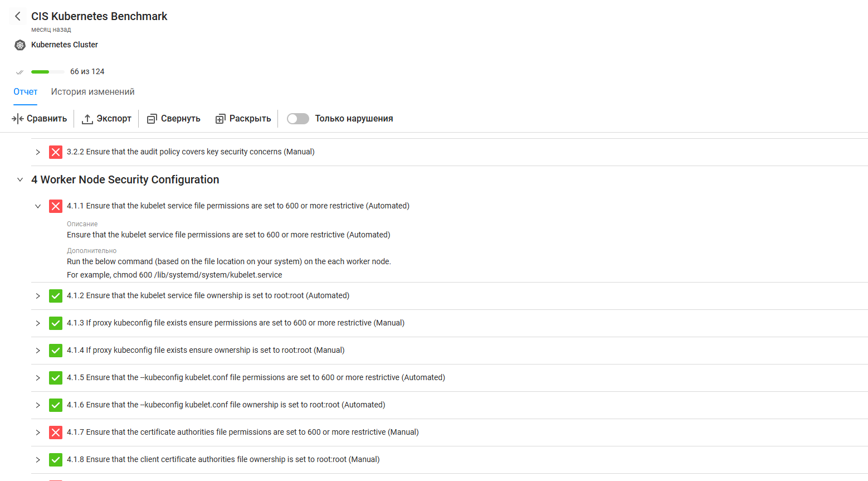Click the expand plus-box icon
The width and height of the screenshot is (868, 481).
[220, 119]
